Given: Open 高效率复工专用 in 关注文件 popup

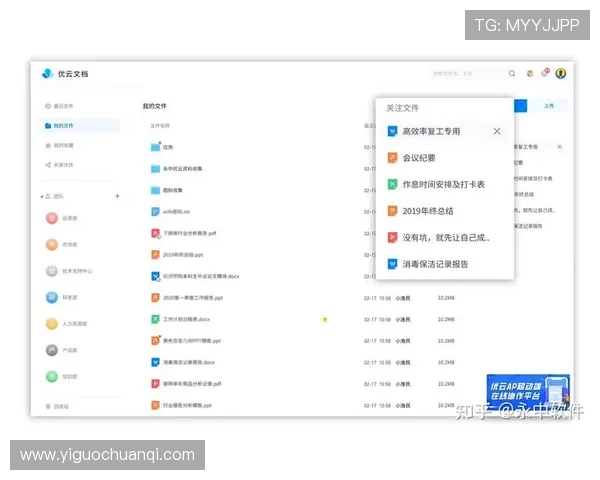Looking at the screenshot, I should (431, 131).
